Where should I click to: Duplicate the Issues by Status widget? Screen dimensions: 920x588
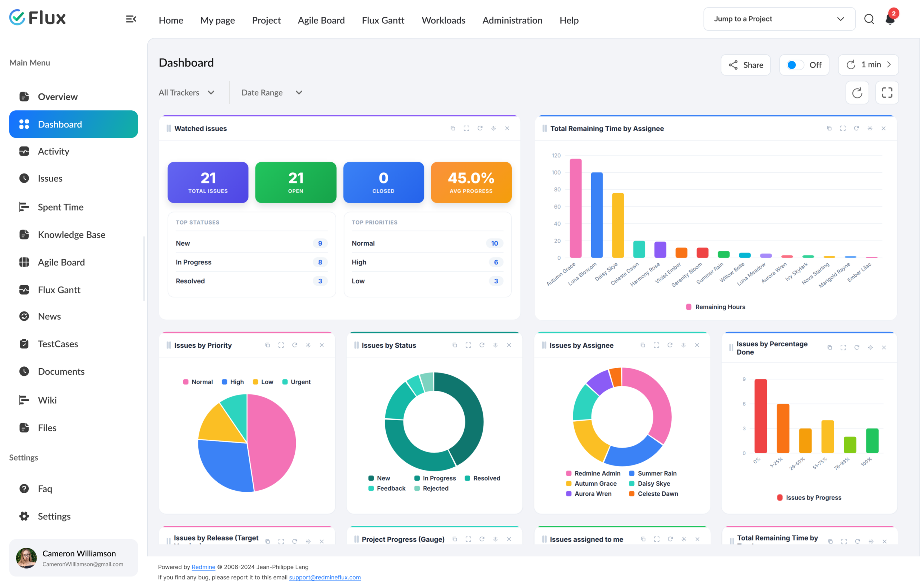(x=455, y=345)
